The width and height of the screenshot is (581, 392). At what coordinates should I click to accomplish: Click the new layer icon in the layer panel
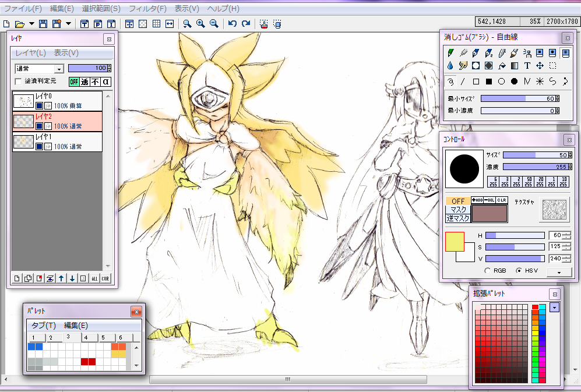pyautogui.click(x=17, y=278)
